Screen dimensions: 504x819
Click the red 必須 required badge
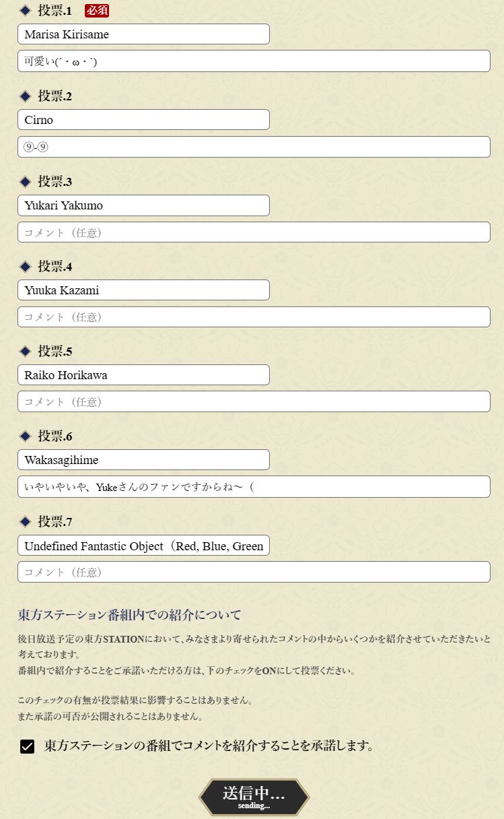[97, 10]
